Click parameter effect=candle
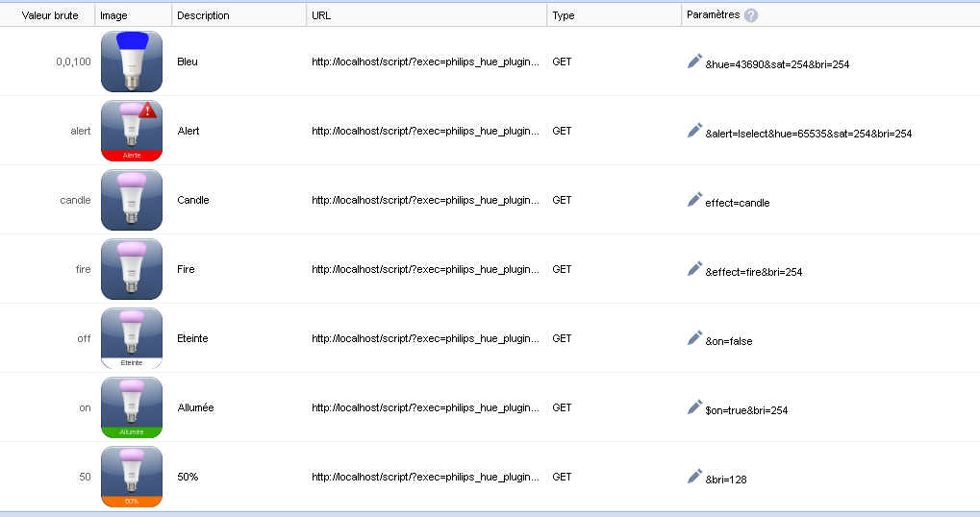 [738, 203]
